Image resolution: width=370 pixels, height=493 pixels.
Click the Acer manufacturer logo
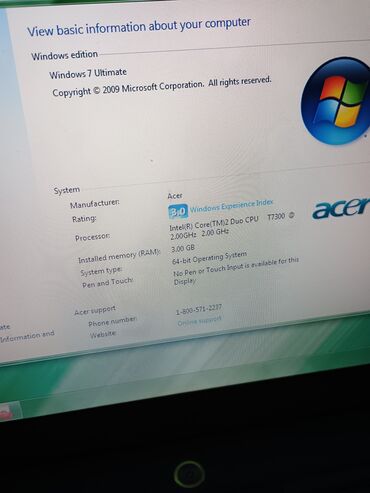pyautogui.click(x=341, y=208)
